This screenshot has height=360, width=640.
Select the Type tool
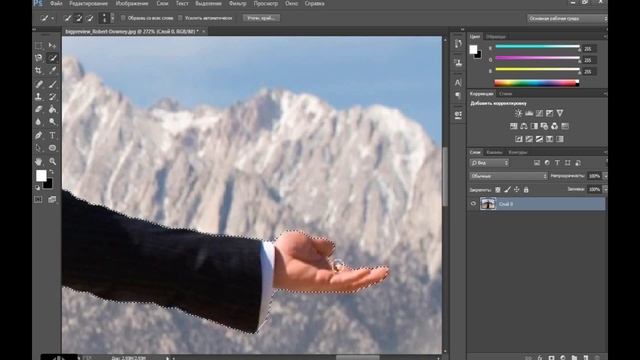coord(52,135)
